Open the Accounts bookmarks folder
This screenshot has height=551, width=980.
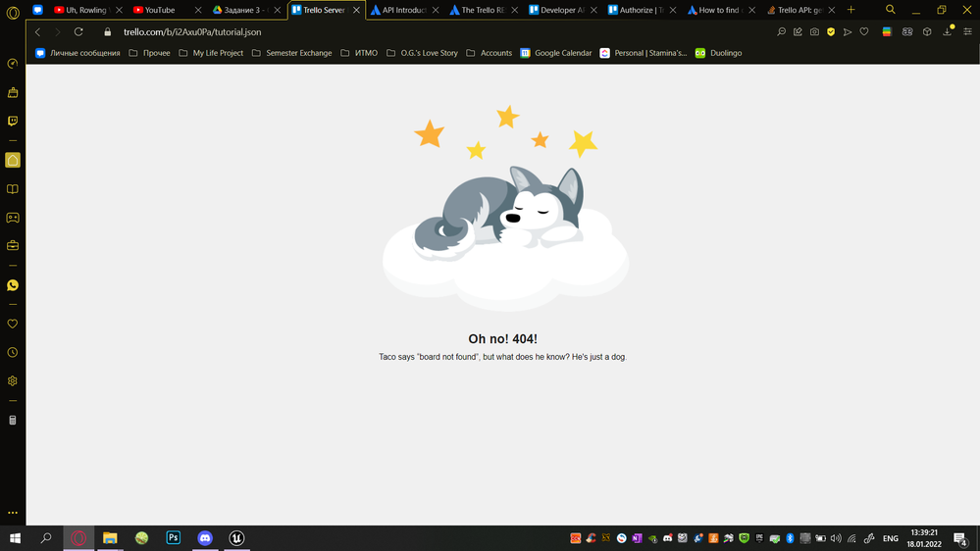pyautogui.click(x=489, y=53)
